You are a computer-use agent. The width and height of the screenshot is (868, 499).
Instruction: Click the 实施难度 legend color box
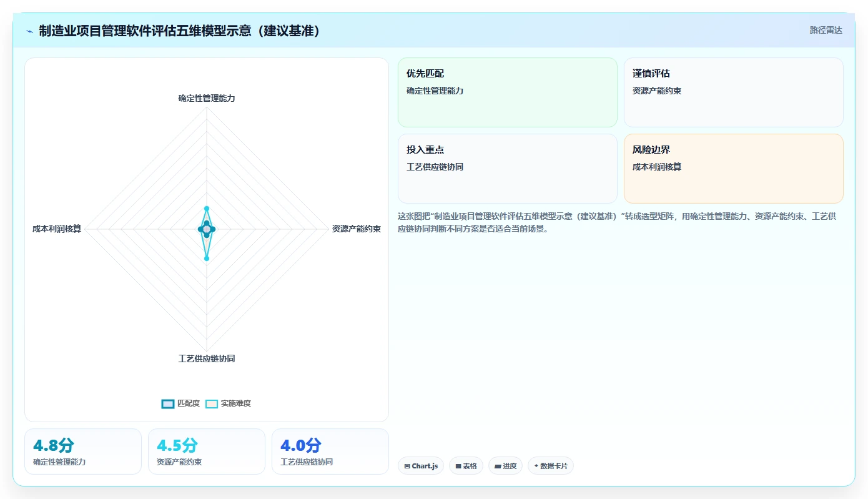pyautogui.click(x=212, y=403)
